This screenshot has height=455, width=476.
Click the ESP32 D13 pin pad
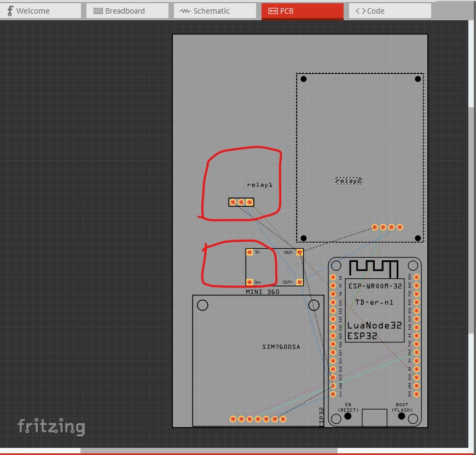(333, 377)
